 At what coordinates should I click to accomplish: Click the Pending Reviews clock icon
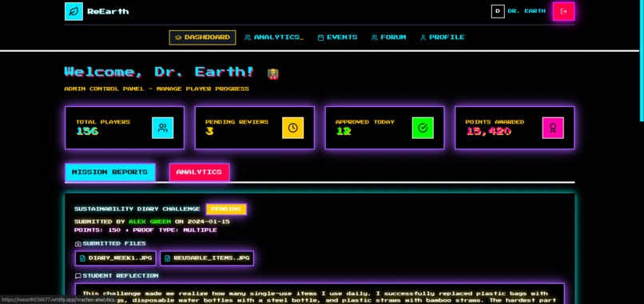pos(293,128)
